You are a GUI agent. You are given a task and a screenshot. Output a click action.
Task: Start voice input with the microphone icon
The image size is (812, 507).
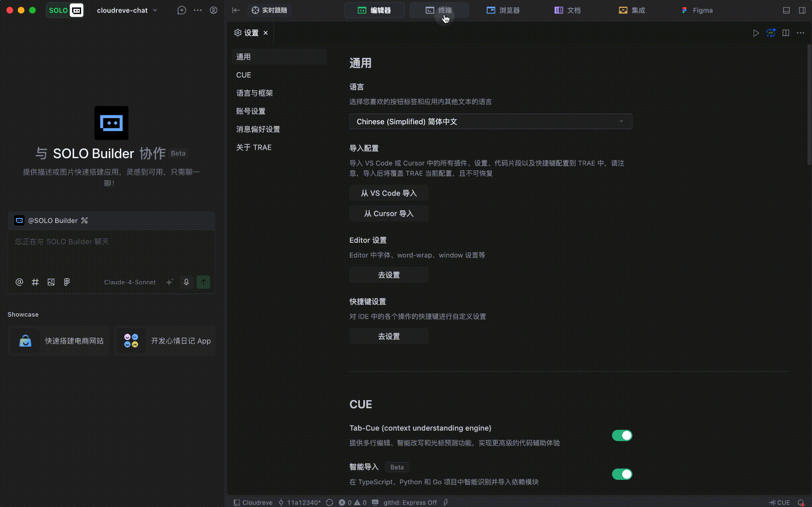click(186, 282)
